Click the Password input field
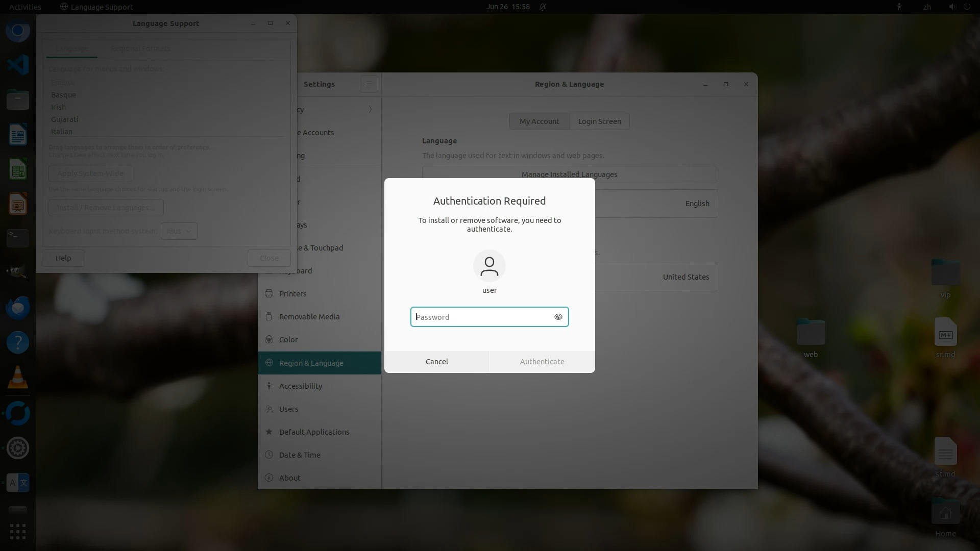Image resolution: width=980 pixels, height=551 pixels. click(x=482, y=317)
